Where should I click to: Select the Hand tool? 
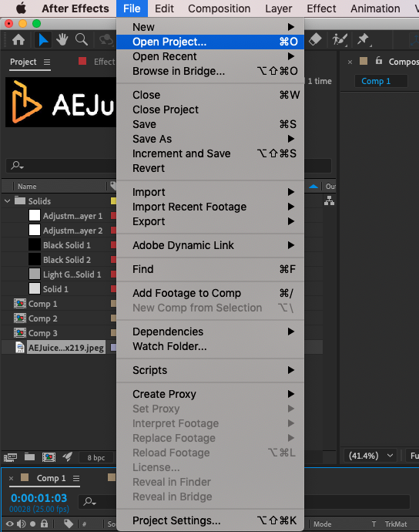62,40
